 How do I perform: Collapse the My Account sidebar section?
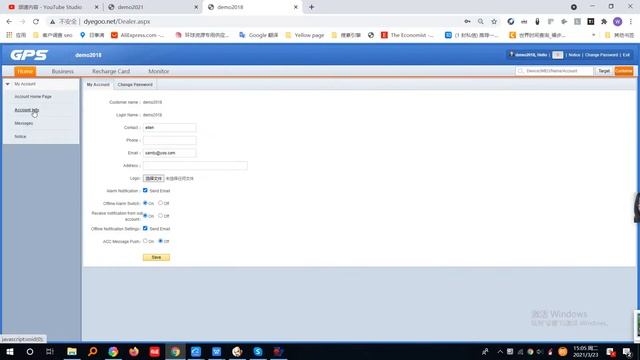7,84
